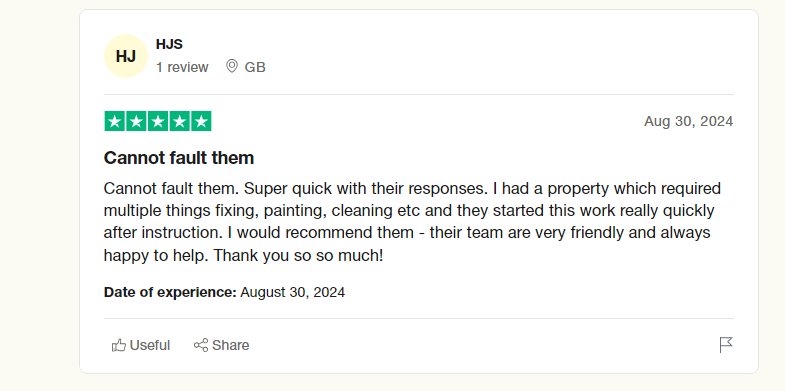Flag this review using the flag icon
785x391 pixels.
(726, 345)
